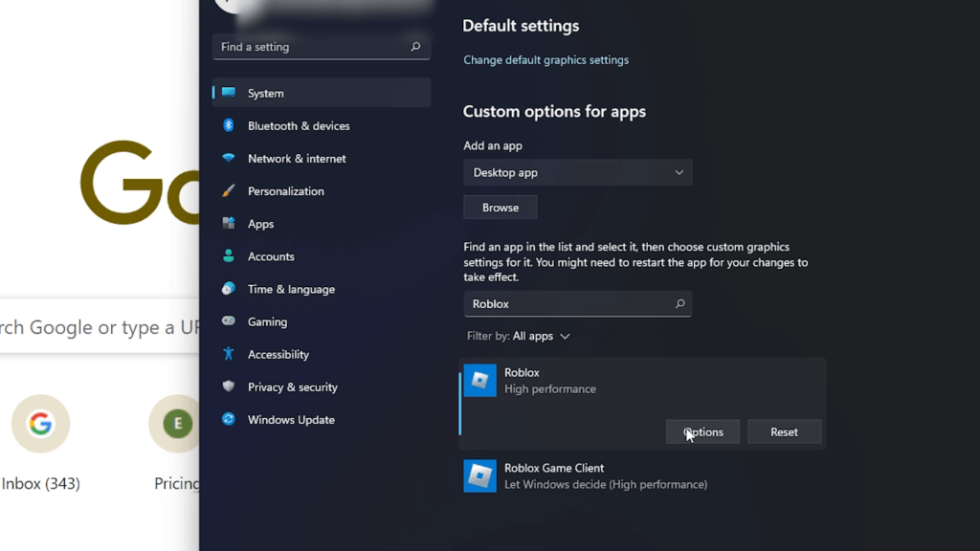The image size is (980, 551).
Task: Click the System monitor icon in sidebar
Action: click(x=228, y=93)
